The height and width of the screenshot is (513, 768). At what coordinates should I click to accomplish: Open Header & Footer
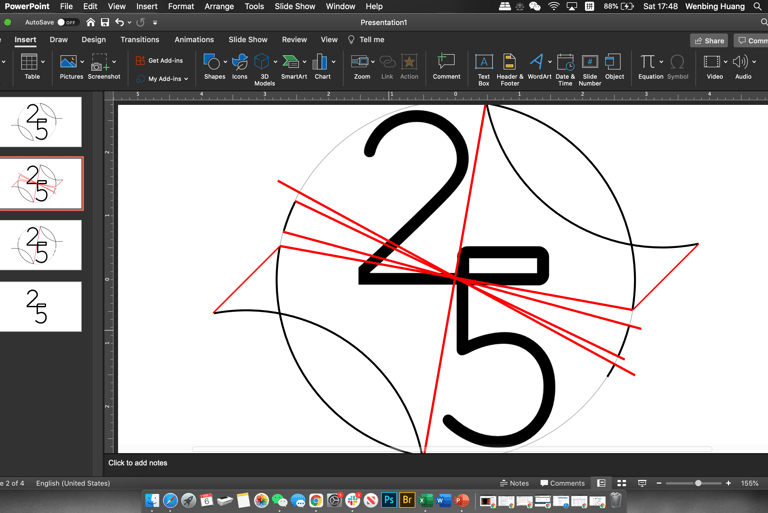tap(509, 70)
